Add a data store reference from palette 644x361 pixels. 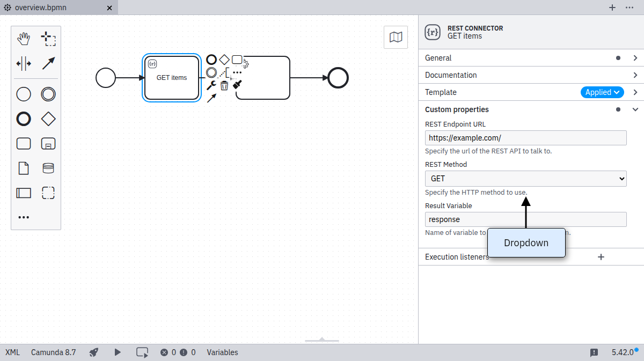click(48, 168)
